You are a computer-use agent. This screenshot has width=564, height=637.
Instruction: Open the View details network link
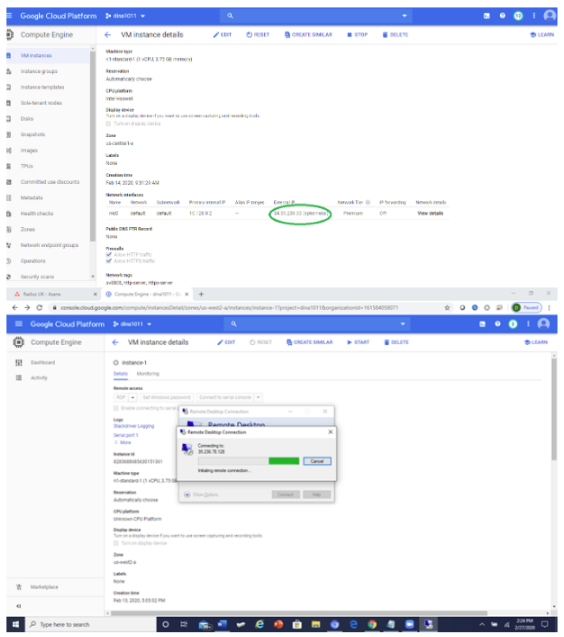(430, 213)
